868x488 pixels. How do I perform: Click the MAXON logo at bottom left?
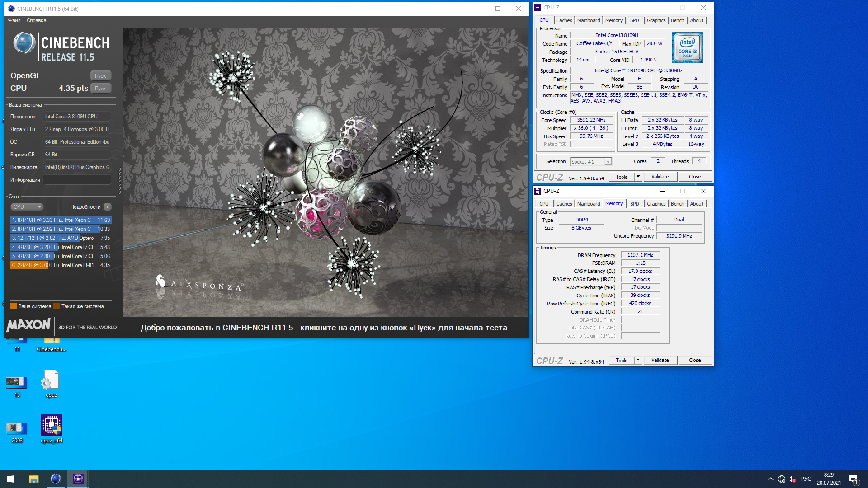click(28, 325)
